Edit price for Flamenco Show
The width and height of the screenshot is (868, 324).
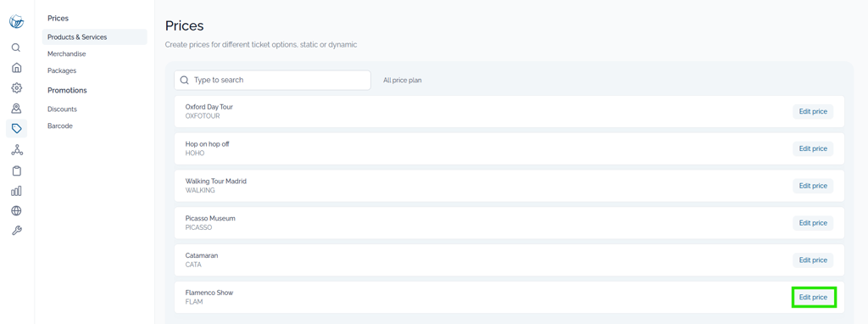point(813,298)
